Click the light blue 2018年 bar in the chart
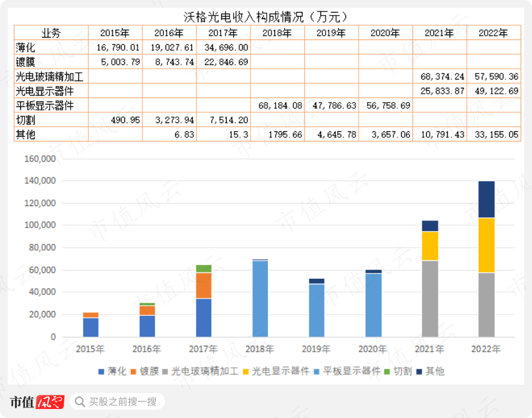 tap(260, 299)
